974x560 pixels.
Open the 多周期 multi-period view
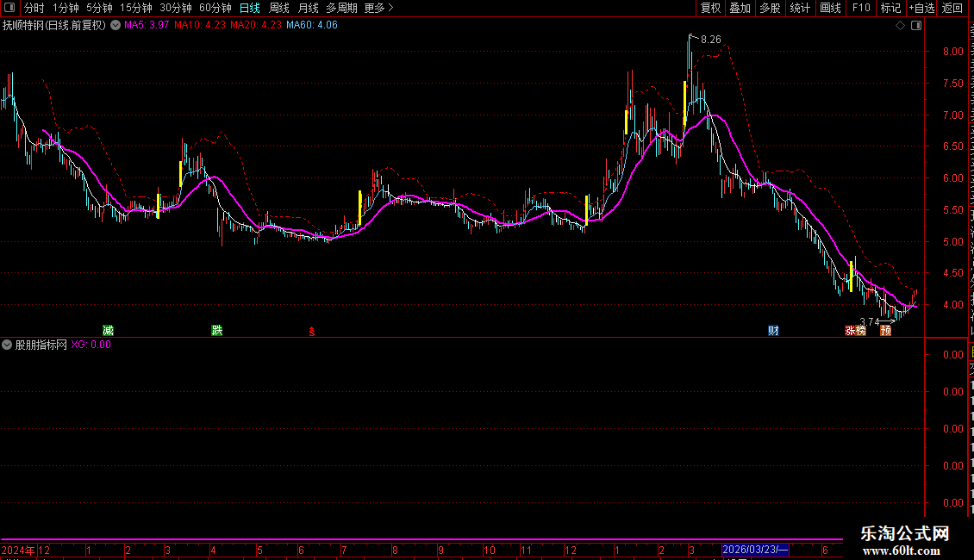341,8
